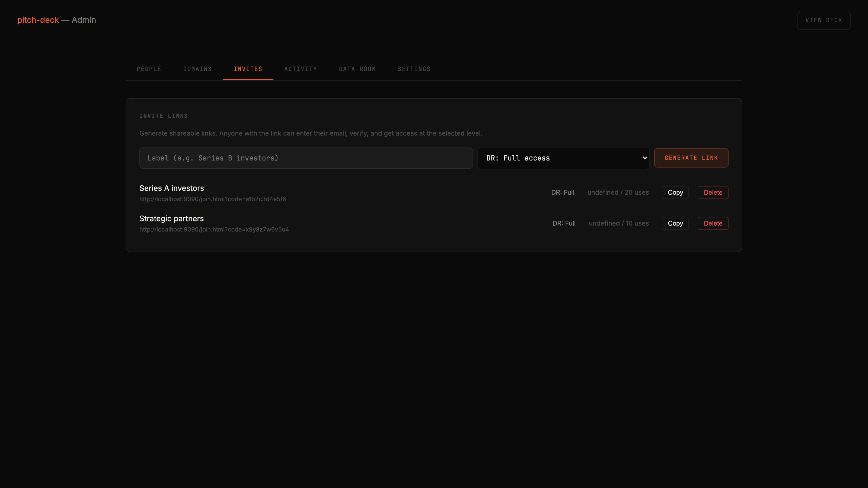Click the Strategic partners heading

coord(171,218)
